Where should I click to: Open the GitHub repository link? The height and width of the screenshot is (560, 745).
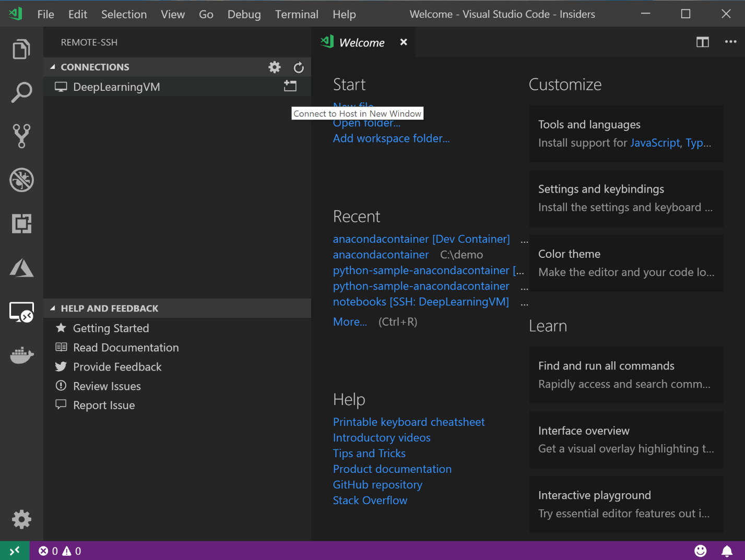point(377,485)
